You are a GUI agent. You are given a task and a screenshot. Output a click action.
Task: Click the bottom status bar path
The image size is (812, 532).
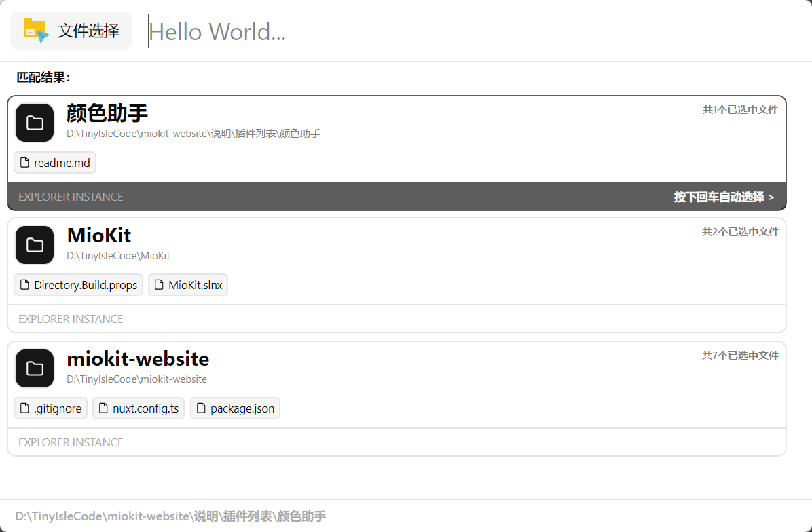click(x=170, y=516)
